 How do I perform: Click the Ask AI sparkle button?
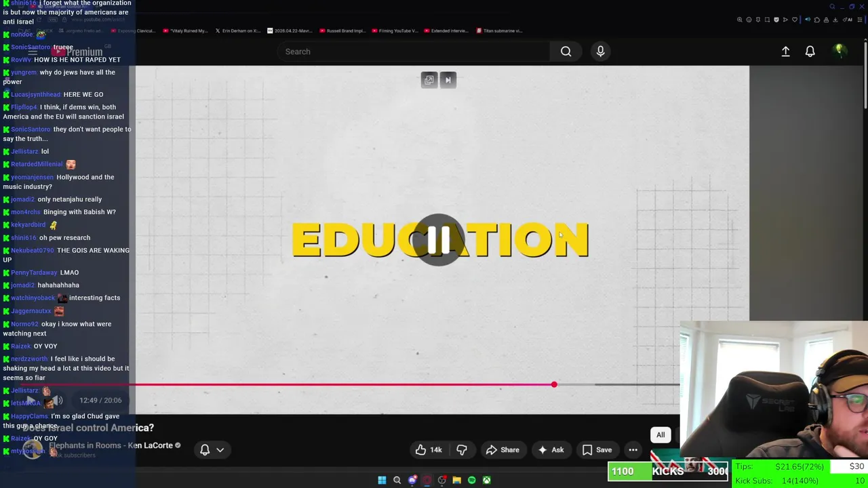coord(551,450)
